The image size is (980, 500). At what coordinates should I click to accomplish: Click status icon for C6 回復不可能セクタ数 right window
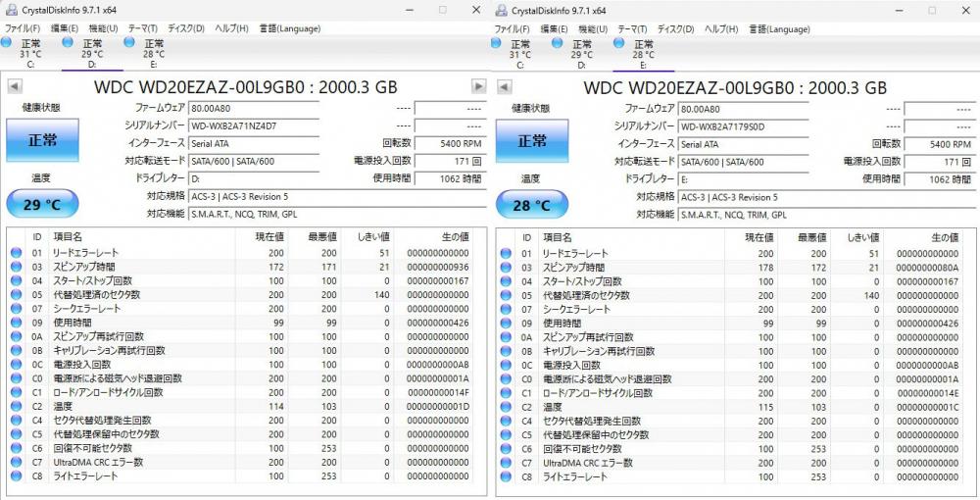[x=506, y=449]
